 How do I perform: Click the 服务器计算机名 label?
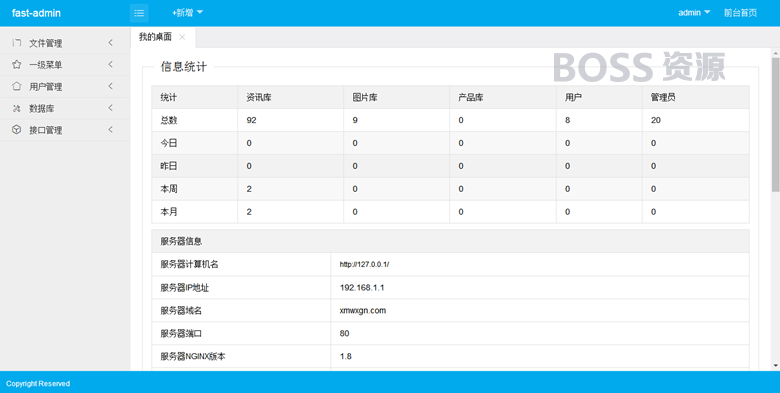tap(189, 264)
